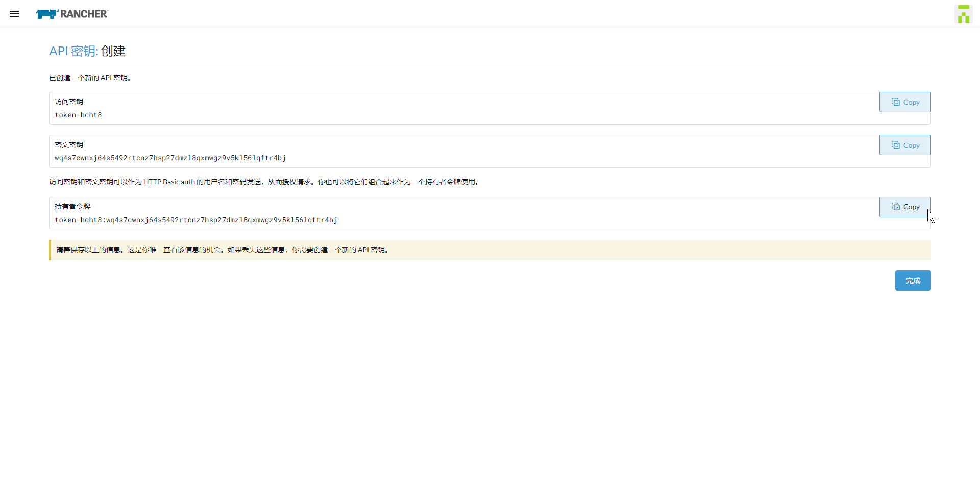Go back via API 密钥 breadcrumb link
Image resolution: width=980 pixels, height=495 pixels.
(x=73, y=51)
